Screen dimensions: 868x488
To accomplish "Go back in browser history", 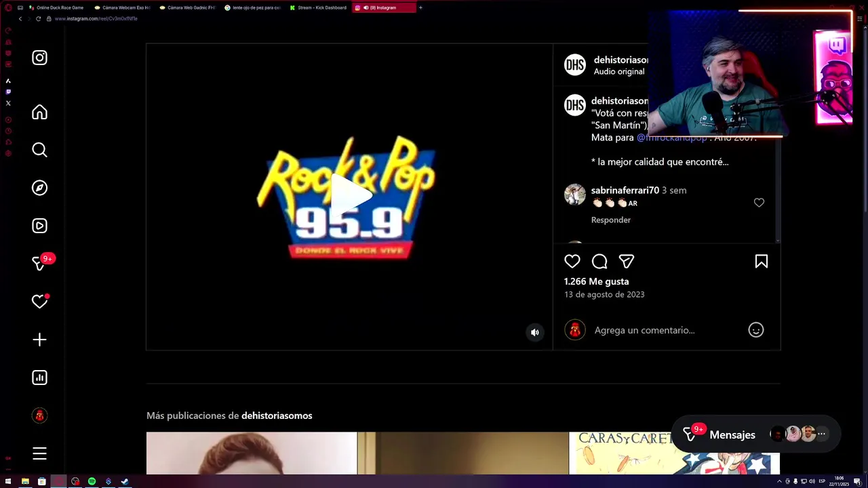I will (20, 19).
